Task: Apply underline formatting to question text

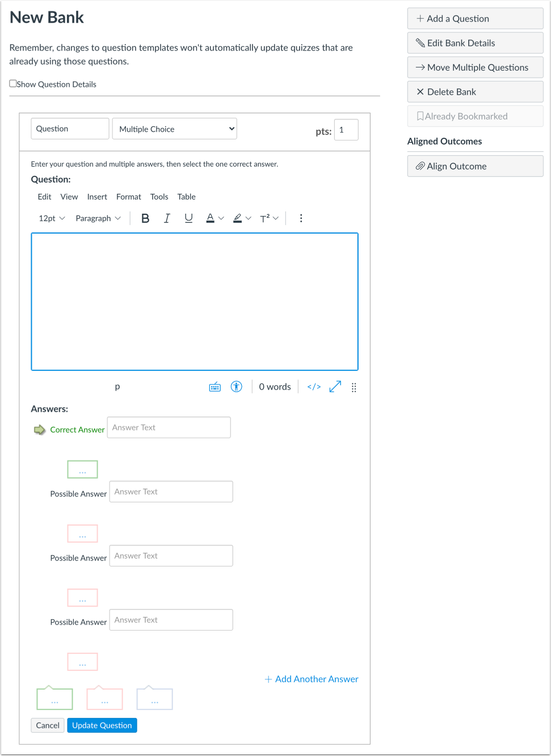Action: point(188,218)
